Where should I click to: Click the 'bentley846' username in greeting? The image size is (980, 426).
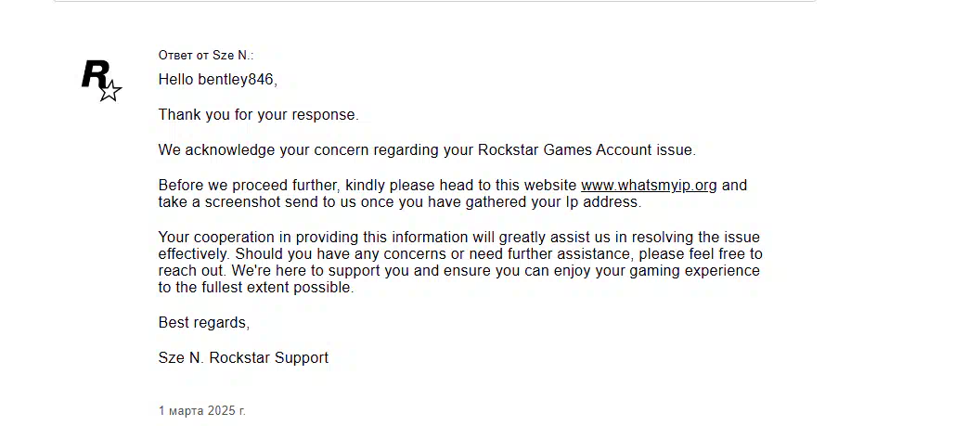[237, 79]
